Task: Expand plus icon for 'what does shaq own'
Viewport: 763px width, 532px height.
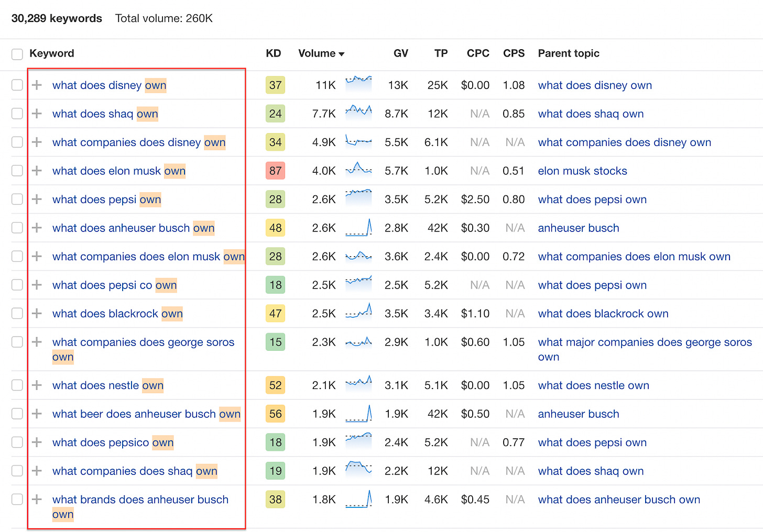Action: click(x=37, y=114)
